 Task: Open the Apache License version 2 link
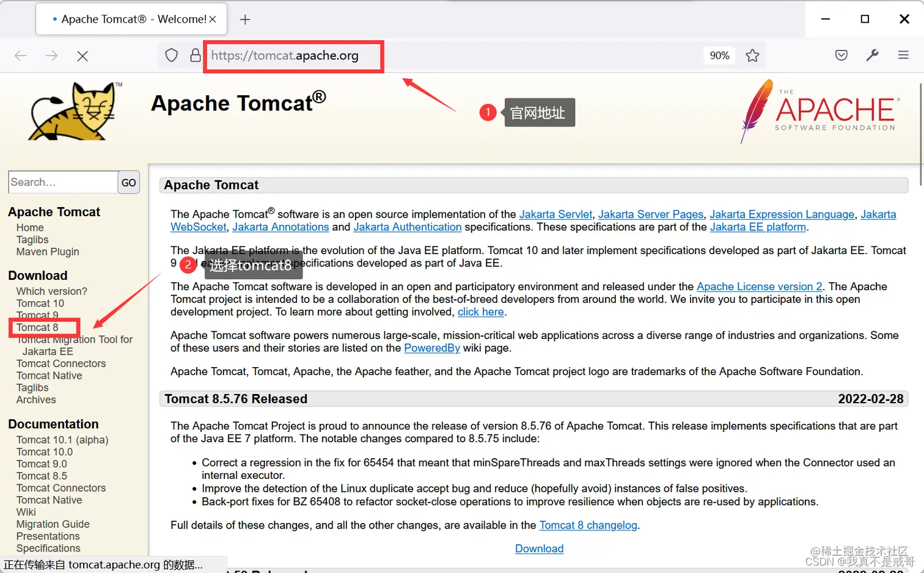tap(760, 286)
